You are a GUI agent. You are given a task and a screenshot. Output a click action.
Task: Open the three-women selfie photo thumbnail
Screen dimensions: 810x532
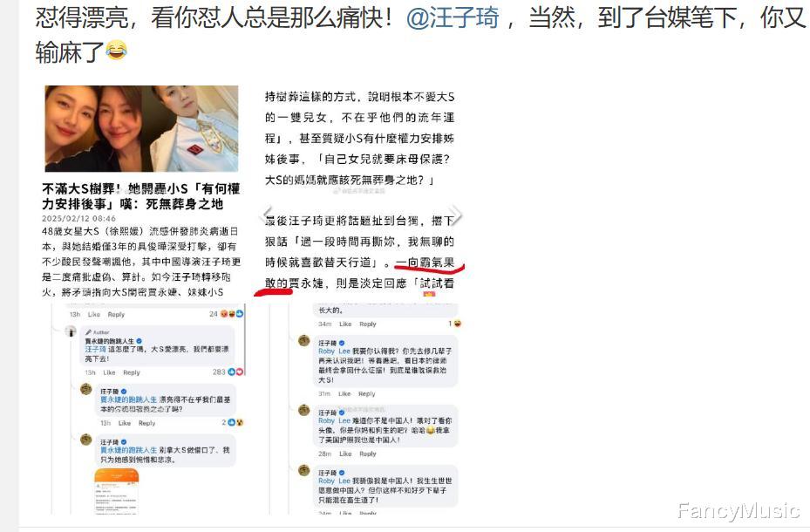(x=141, y=128)
